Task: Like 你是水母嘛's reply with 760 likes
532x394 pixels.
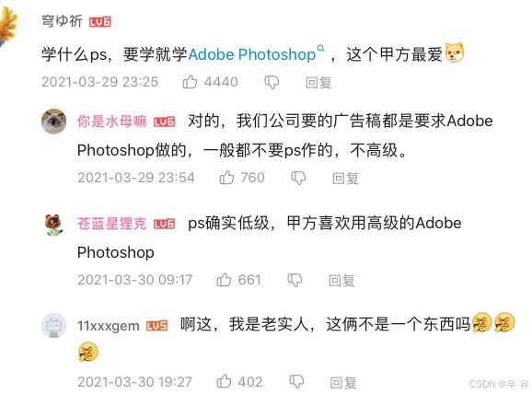Action: pyautogui.click(x=226, y=178)
